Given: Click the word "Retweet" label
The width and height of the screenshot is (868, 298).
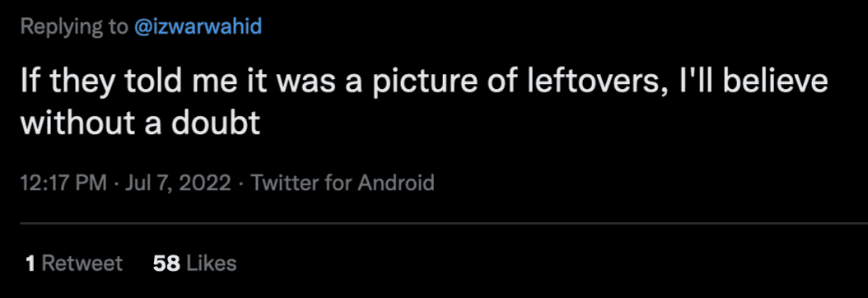Looking at the screenshot, I should (x=82, y=263).
